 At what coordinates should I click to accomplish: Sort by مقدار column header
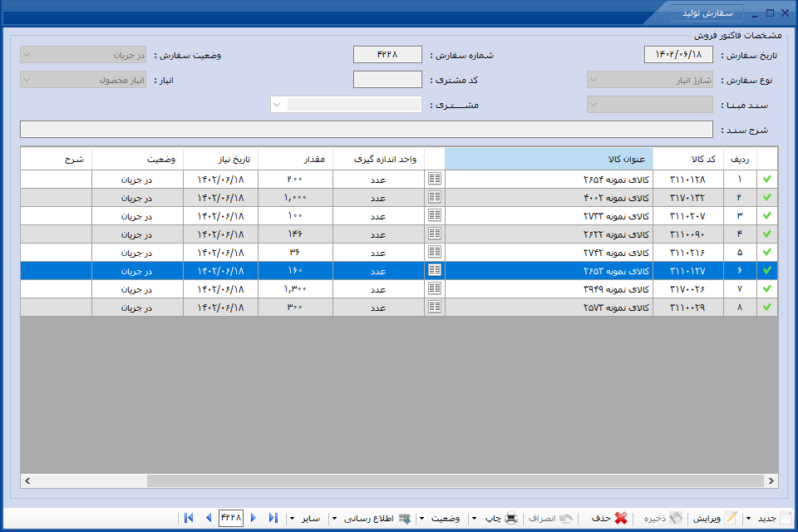click(x=296, y=159)
